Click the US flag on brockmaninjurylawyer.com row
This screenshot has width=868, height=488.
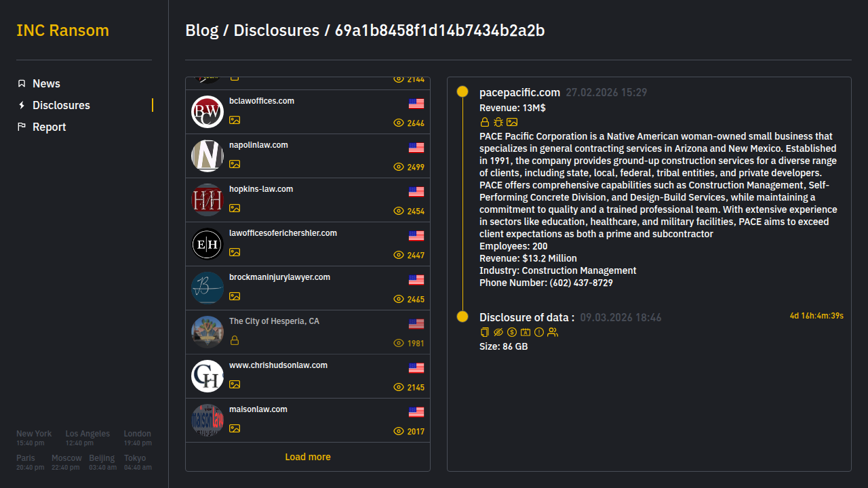tap(416, 280)
